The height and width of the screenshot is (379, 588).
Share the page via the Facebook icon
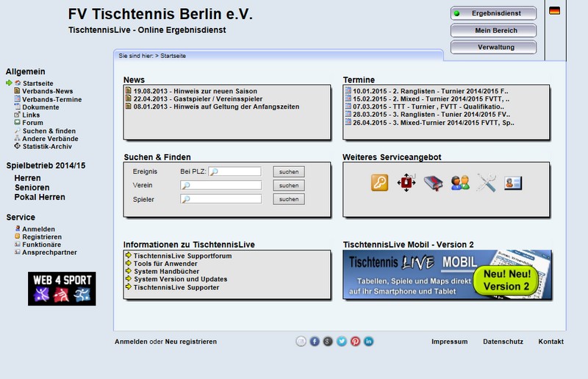[315, 342]
